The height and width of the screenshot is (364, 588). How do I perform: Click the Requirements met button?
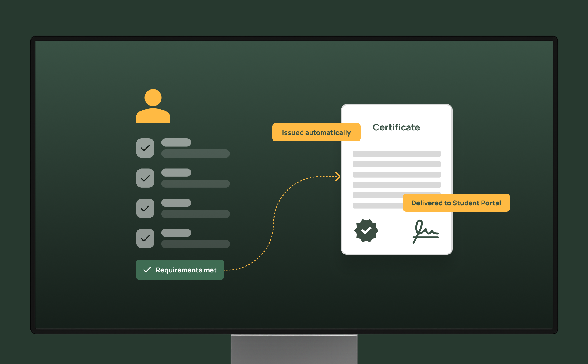click(180, 270)
